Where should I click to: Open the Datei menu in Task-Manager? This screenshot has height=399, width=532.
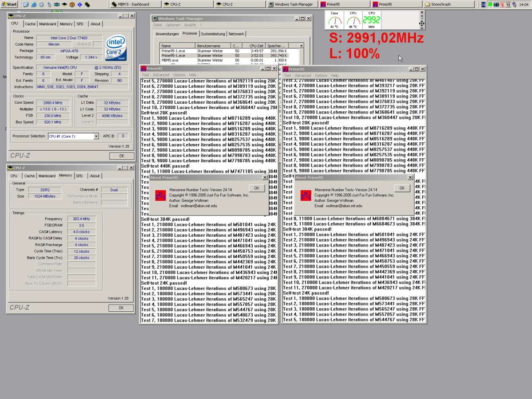[158, 25]
